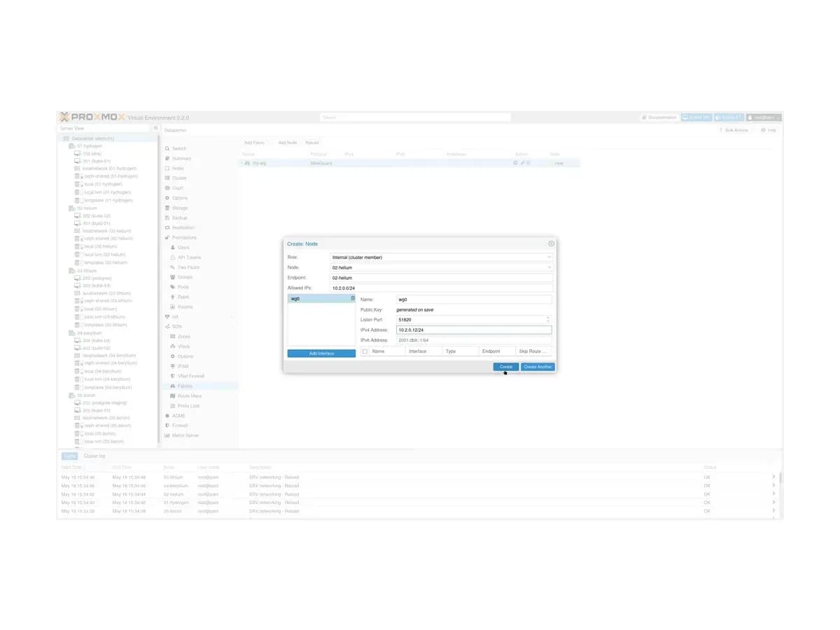Click the ACME icon in the Datacenter menu
This screenshot has width=840, height=630.
(x=167, y=416)
